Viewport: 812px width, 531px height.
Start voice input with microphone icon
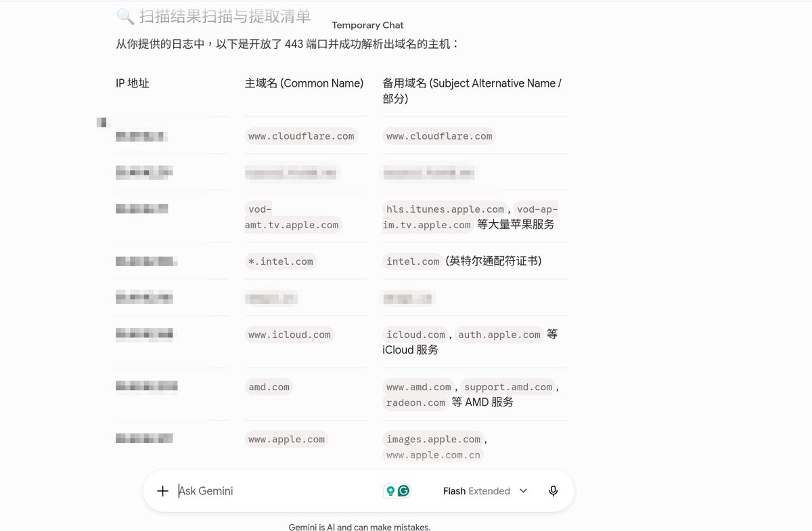(x=554, y=491)
